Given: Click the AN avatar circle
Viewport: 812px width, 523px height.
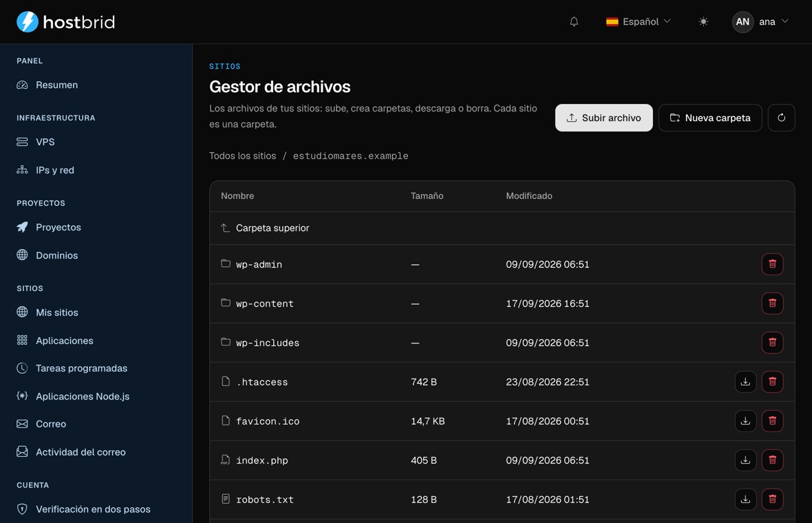Looking at the screenshot, I should (742, 22).
